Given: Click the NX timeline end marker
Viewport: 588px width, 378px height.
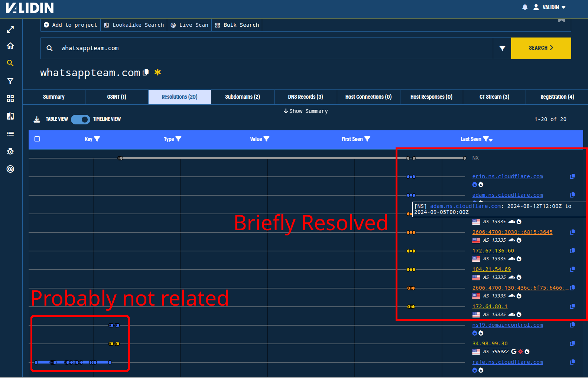Looking at the screenshot, I should click(x=465, y=158).
